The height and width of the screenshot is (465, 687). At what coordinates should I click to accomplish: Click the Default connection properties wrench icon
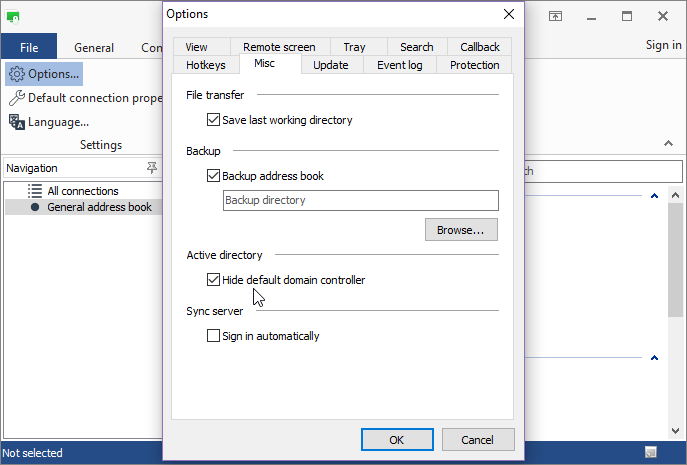[x=16, y=98]
